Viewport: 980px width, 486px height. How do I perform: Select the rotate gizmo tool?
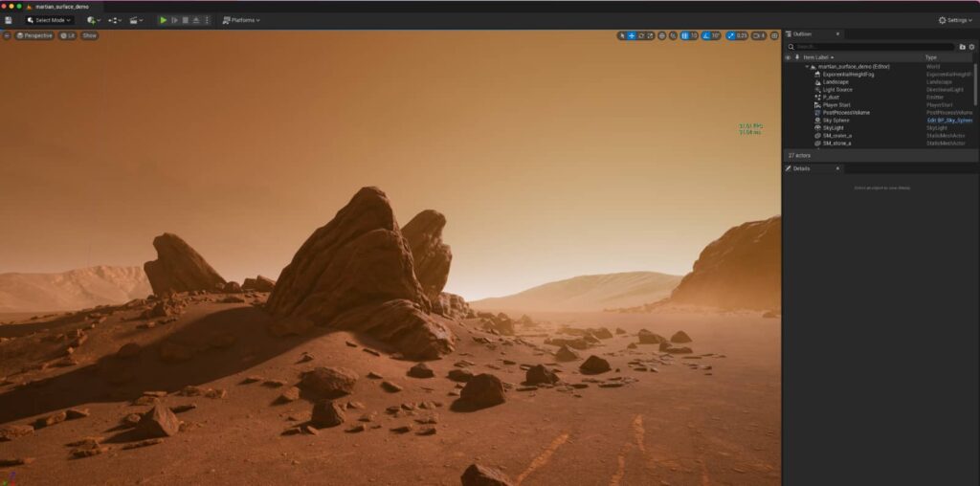(641, 35)
